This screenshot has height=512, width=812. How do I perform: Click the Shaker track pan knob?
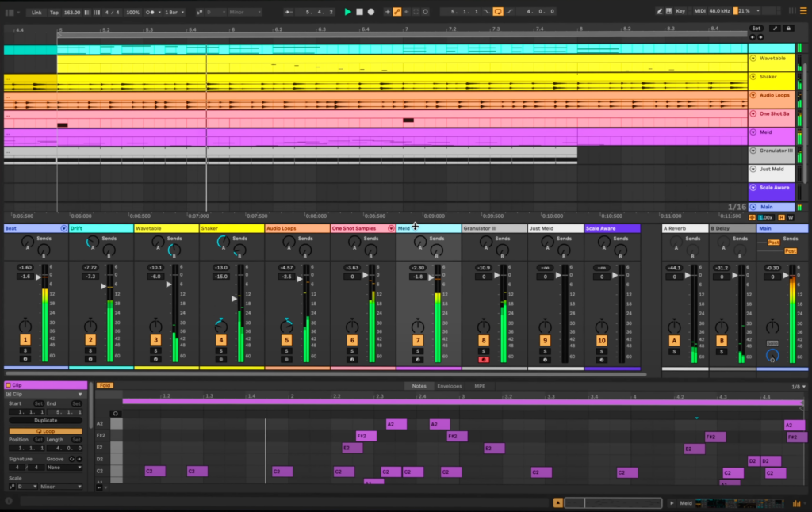(221, 327)
